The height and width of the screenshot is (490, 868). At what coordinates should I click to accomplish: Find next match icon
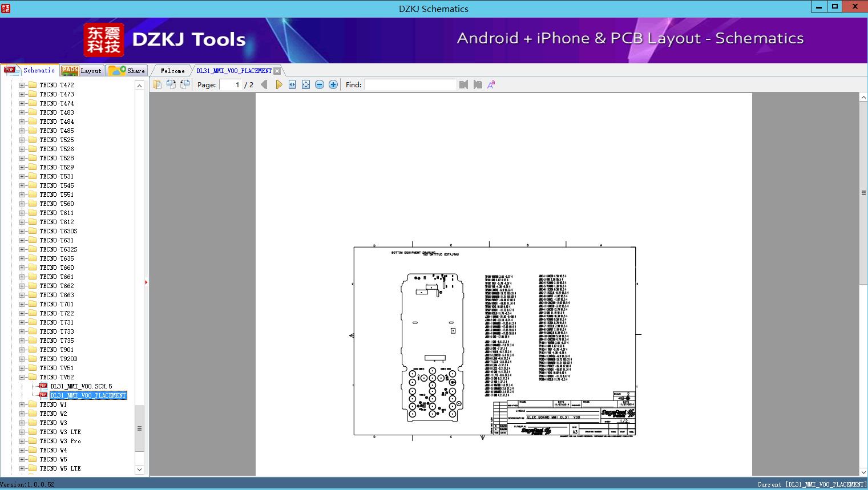click(477, 84)
